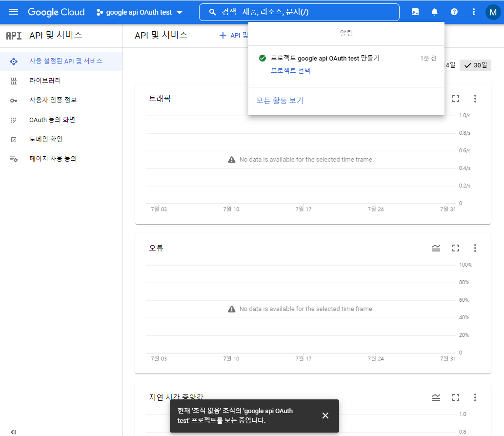Open the hamburger navigation menu
The height and width of the screenshot is (436, 504).
(14, 12)
